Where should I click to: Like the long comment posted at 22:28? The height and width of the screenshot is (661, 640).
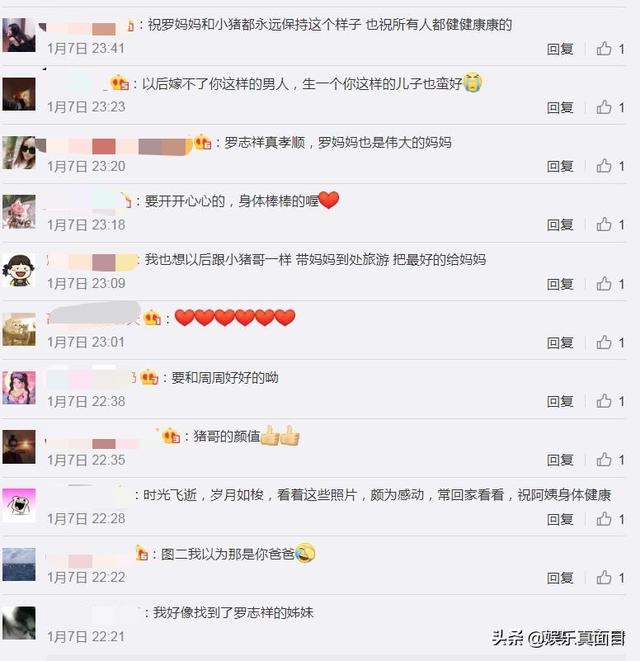tap(604, 519)
